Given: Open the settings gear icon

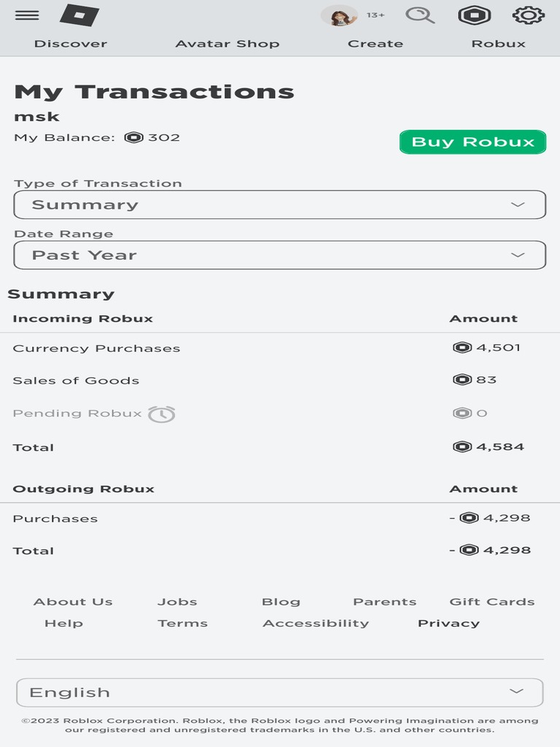Looking at the screenshot, I should pos(529,15).
